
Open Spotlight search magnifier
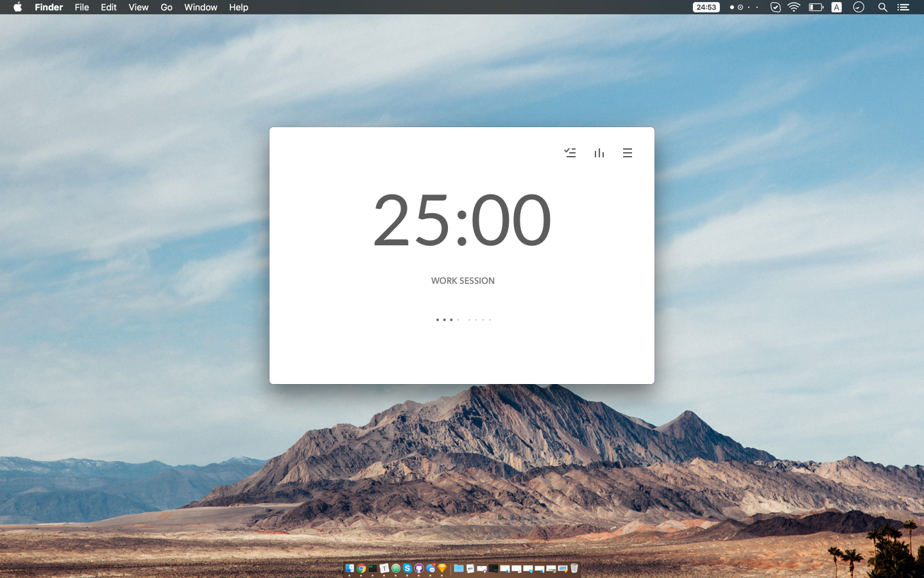point(883,7)
